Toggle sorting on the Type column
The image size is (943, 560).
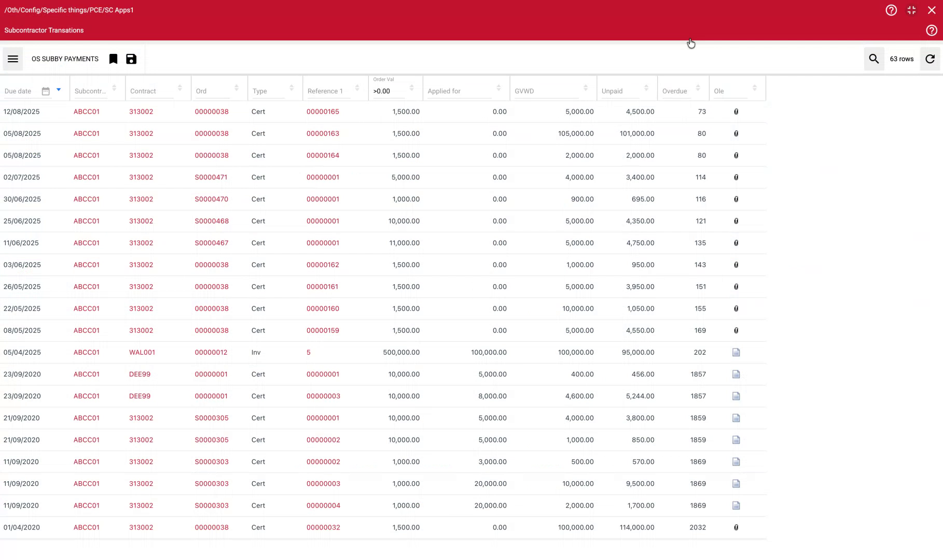click(x=290, y=88)
